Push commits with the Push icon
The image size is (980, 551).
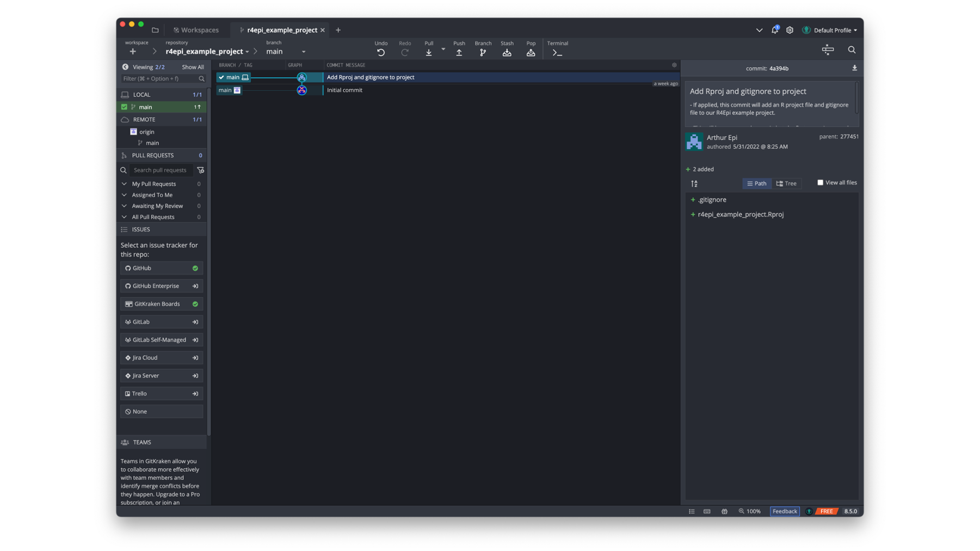point(459,52)
